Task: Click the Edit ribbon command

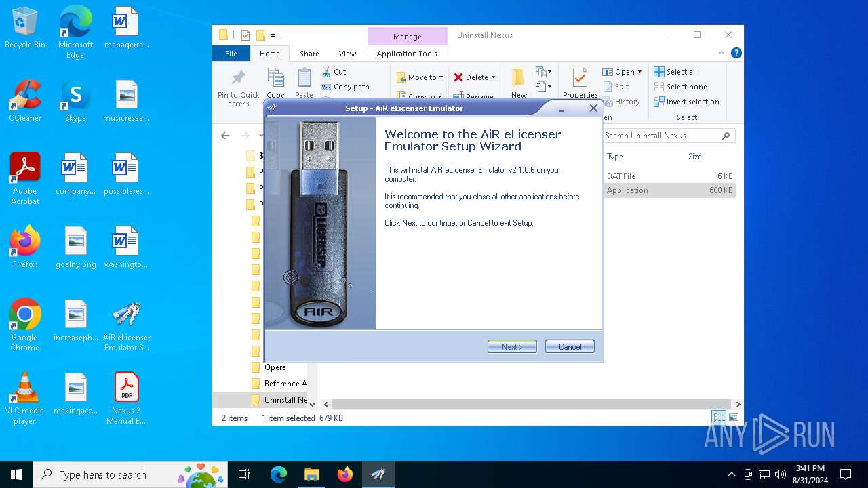Action: pyautogui.click(x=616, y=87)
